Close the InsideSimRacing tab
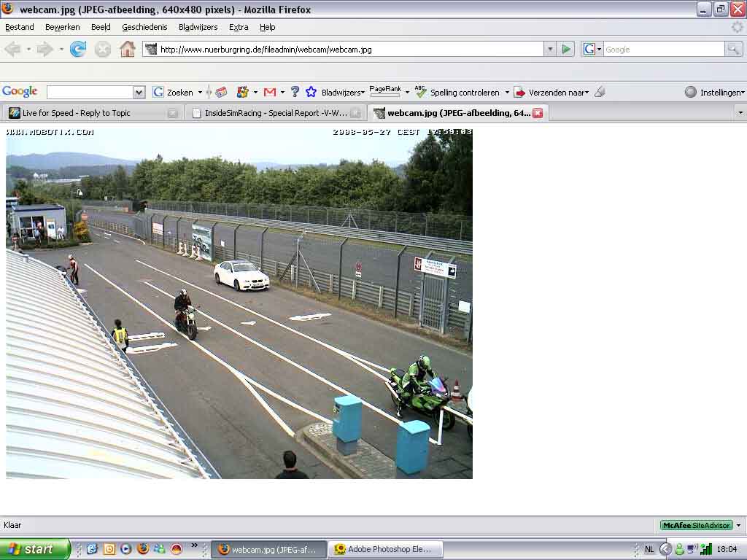The image size is (747, 560). coord(355,113)
